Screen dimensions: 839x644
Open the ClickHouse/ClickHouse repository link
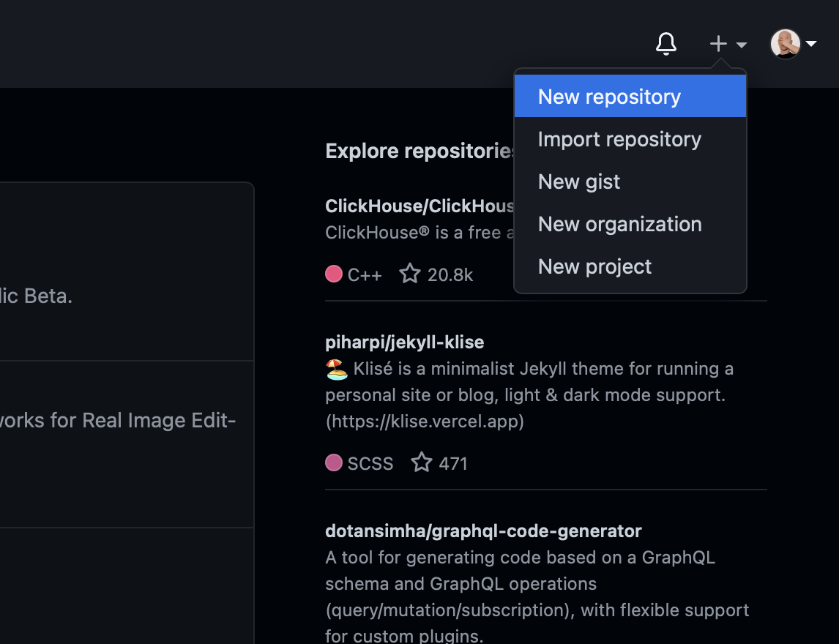click(419, 206)
